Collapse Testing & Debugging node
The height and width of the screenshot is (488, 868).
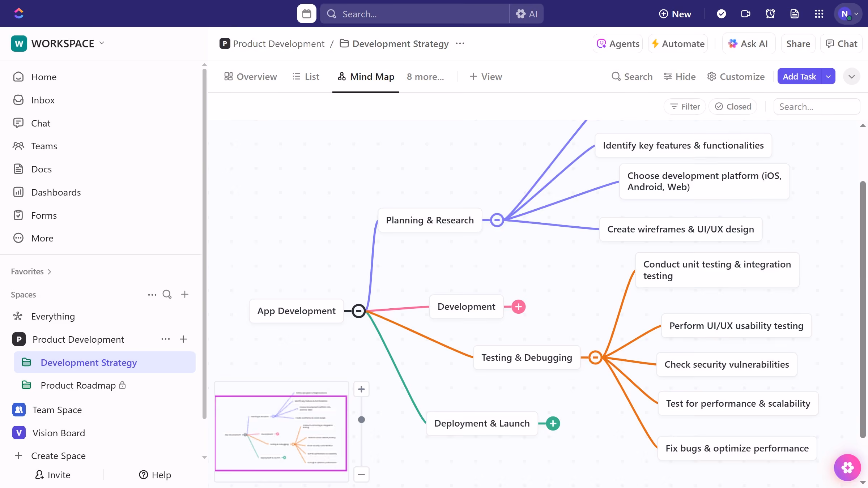[x=595, y=358]
